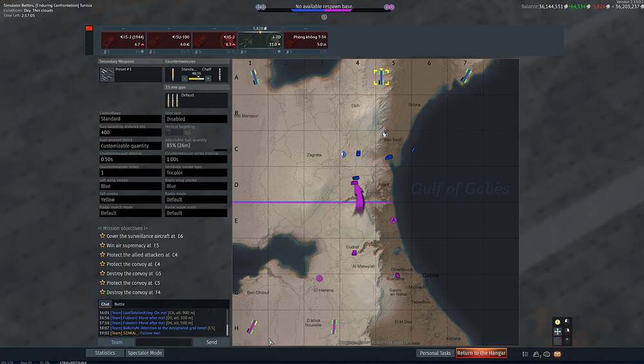Image resolution: width=644 pixels, height=364 pixels.
Task: Click blue half-circle marker near Zagrata
Action: point(343,155)
